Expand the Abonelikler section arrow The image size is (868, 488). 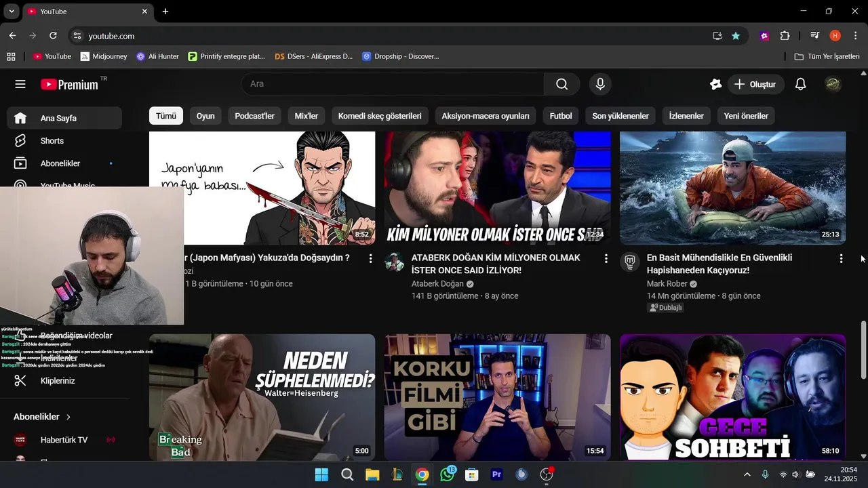(68, 417)
